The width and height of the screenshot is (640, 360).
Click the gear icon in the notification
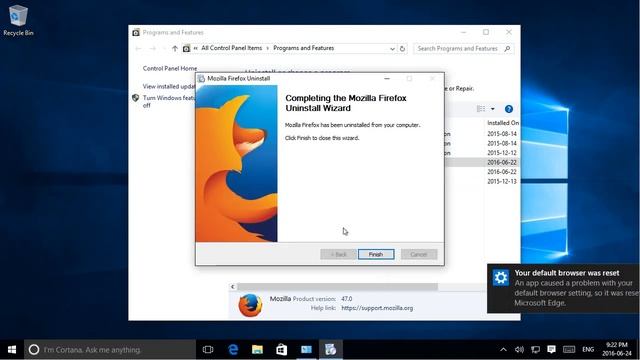[x=500, y=278]
